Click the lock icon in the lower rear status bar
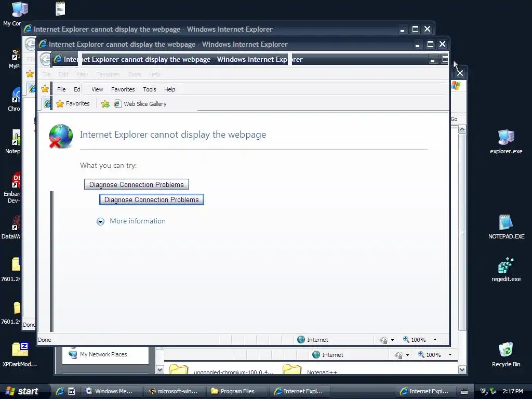Viewport: 532px width, 399px height. click(398, 355)
